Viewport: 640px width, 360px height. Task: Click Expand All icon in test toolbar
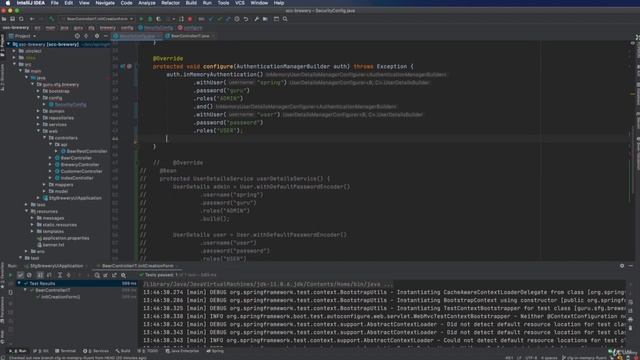point(60,275)
